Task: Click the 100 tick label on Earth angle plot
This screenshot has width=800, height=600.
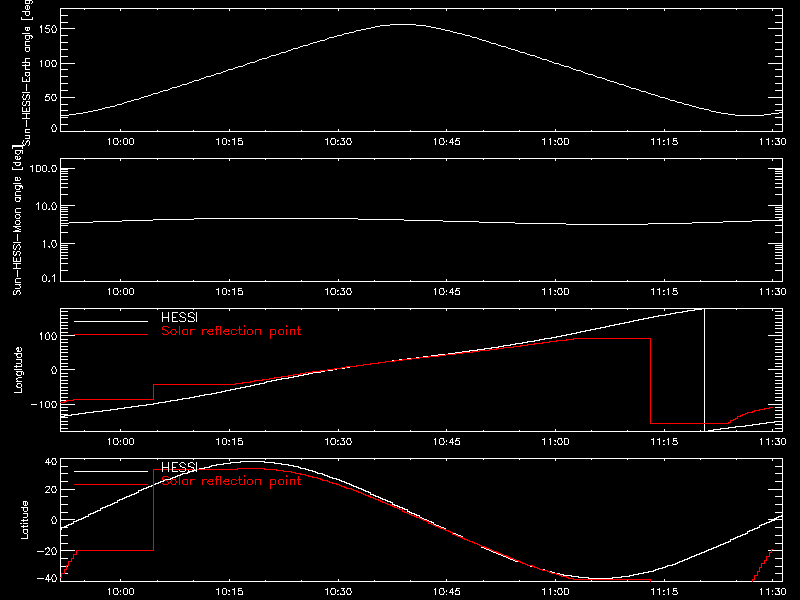Action: click(47, 64)
